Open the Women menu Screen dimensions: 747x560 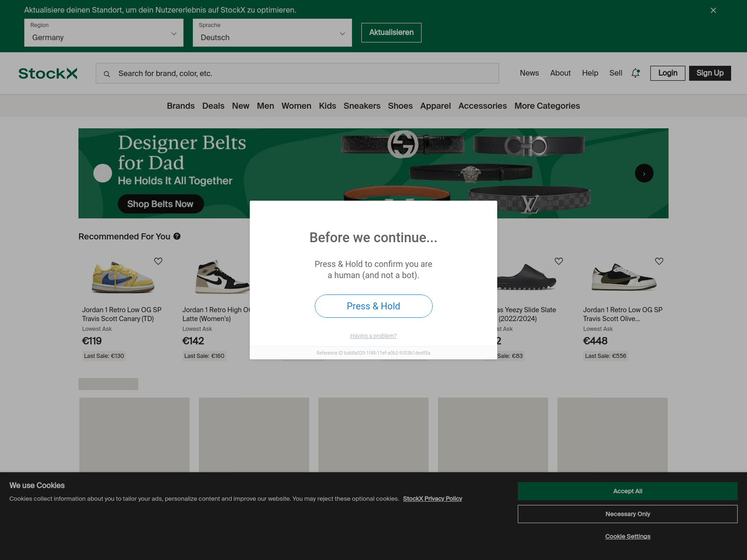pos(296,106)
